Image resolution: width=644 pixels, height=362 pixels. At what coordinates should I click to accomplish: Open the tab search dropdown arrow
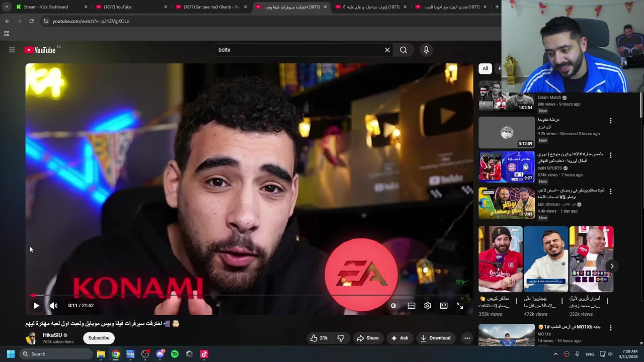[6, 7]
